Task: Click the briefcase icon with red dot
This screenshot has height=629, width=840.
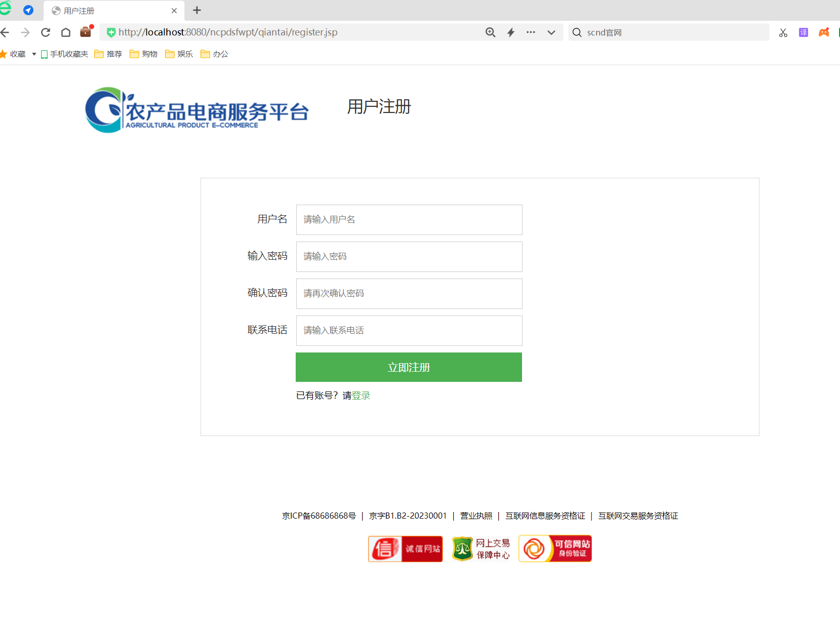Action: point(86,32)
